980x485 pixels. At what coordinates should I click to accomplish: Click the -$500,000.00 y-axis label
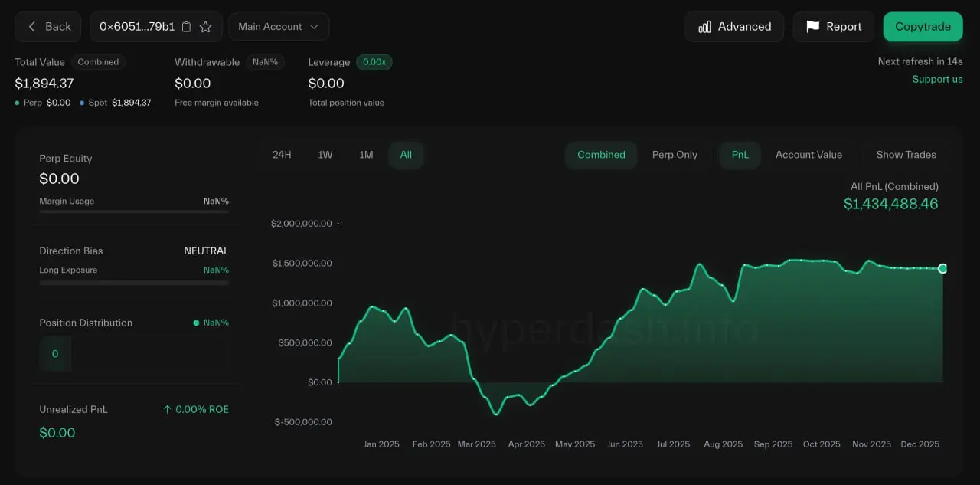coord(302,422)
